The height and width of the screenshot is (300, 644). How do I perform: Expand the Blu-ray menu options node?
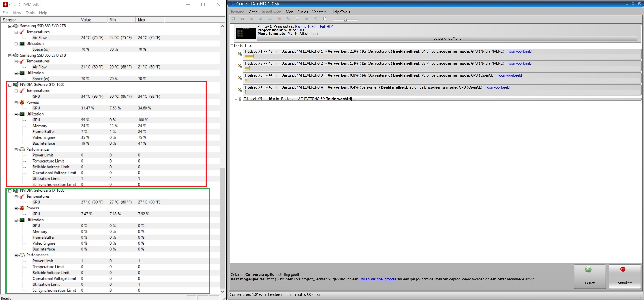click(232, 33)
